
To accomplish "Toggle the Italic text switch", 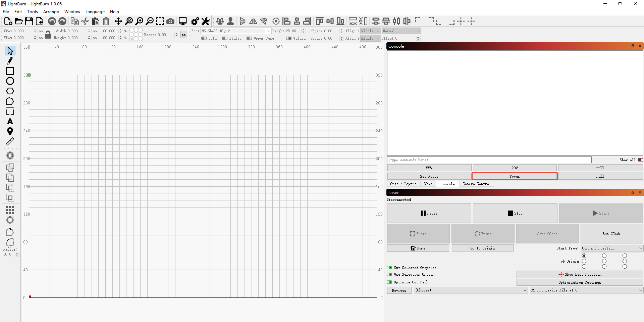I will click(x=225, y=38).
